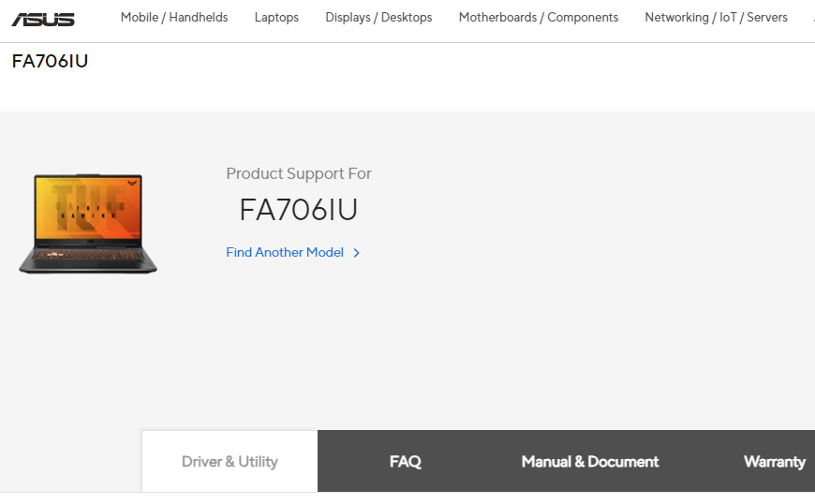Open the Laptops menu
The width and height of the screenshot is (815, 504).
click(276, 17)
